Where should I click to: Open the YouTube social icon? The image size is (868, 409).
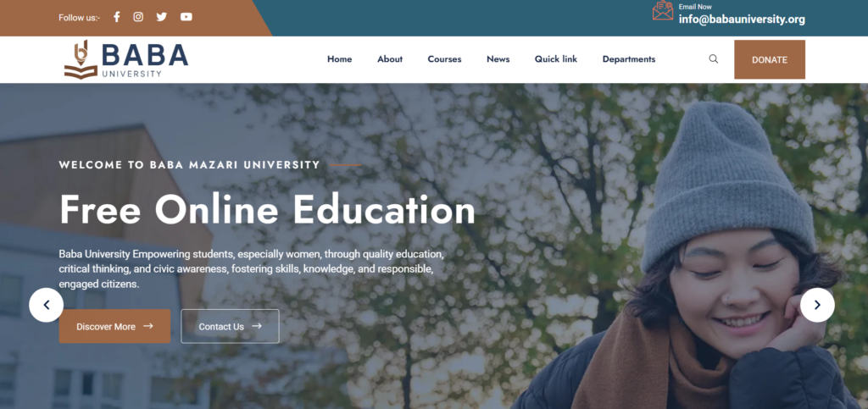[186, 17]
